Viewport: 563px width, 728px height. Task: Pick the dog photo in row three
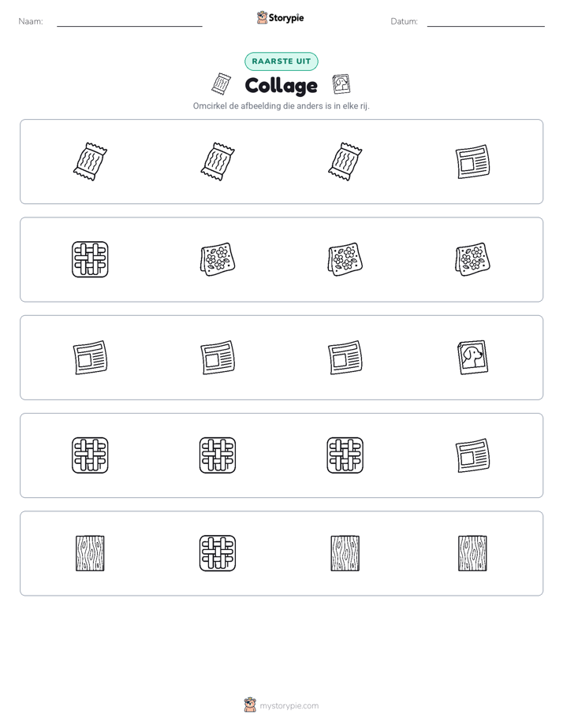472,358
